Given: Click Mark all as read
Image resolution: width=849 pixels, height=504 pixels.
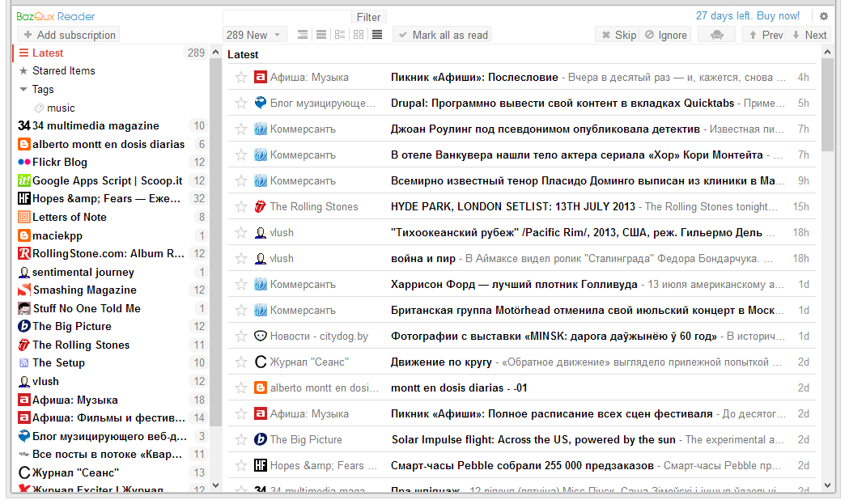Looking at the screenshot, I should click(x=443, y=35).
